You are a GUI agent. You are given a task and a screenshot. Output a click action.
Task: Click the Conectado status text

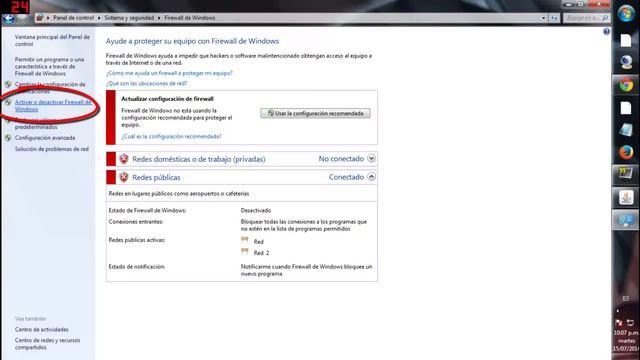(x=346, y=177)
